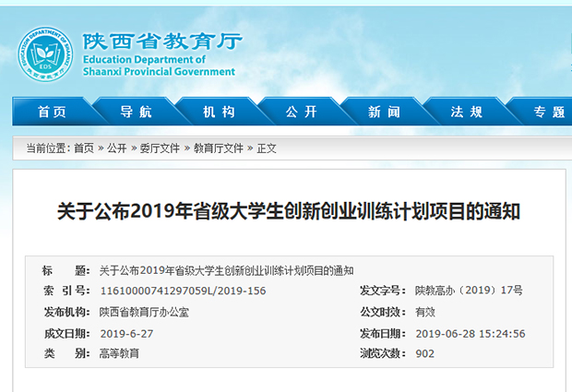This screenshot has height=392, width=572.
Task: Select publish date 2019-06-28 15:24:56
Action: (471, 334)
